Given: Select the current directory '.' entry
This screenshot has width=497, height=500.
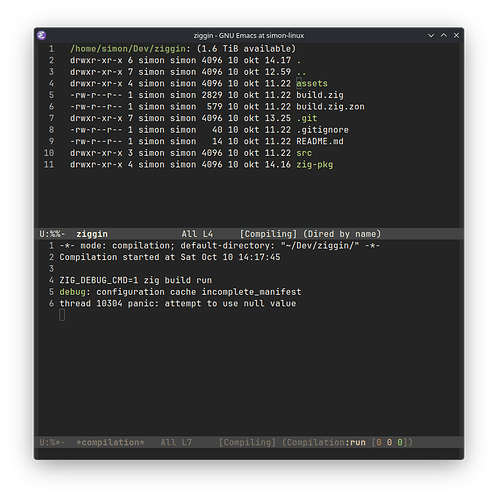Looking at the screenshot, I should click(299, 60).
